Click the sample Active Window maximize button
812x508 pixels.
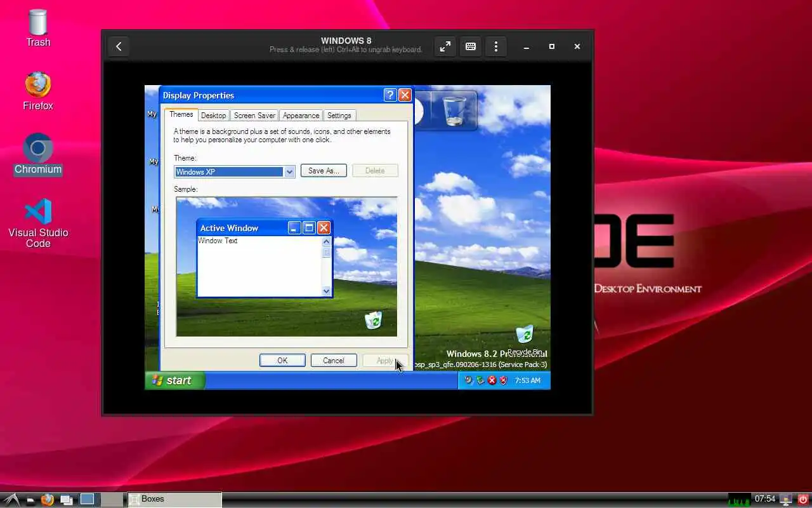coord(309,227)
